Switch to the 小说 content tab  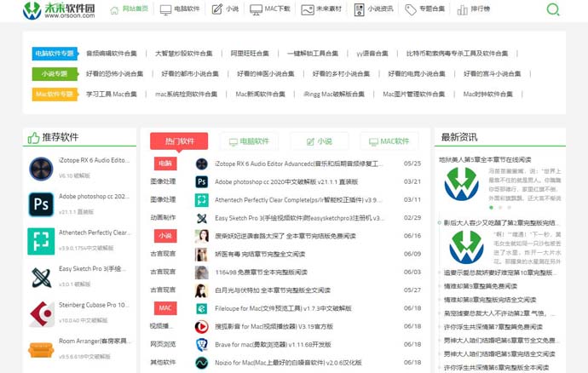pos(320,141)
